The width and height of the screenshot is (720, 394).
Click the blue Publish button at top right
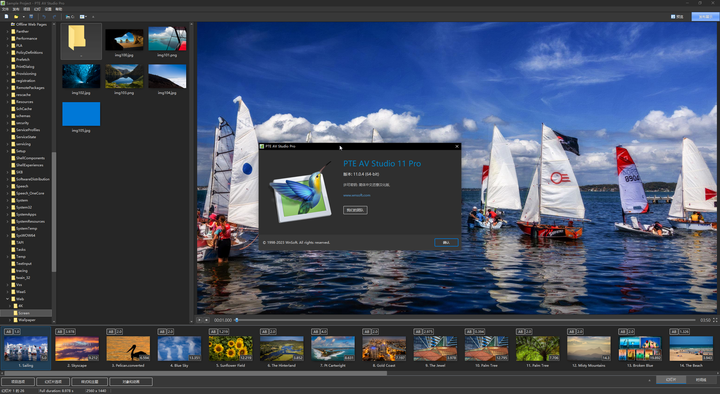[705, 17]
